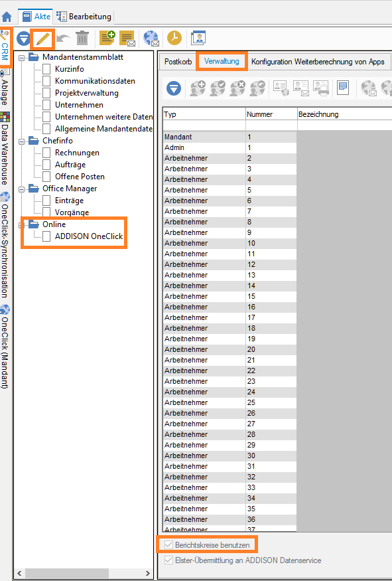This screenshot has width=392, height=581.
Task: Select the Arbeitnehmer row numbered 10
Action: 229,243
